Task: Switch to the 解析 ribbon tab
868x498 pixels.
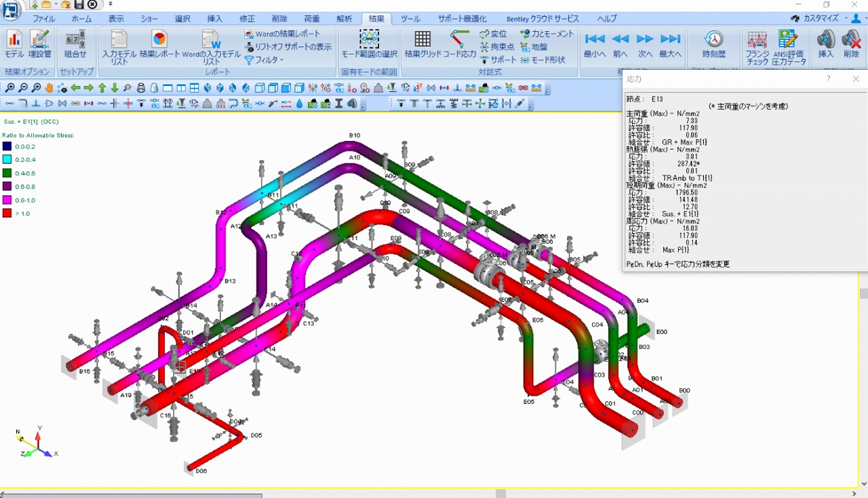Action: pyautogui.click(x=344, y=18)
